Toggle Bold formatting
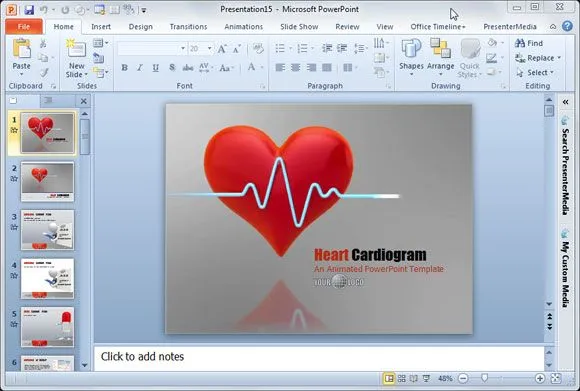 [125, 68]
